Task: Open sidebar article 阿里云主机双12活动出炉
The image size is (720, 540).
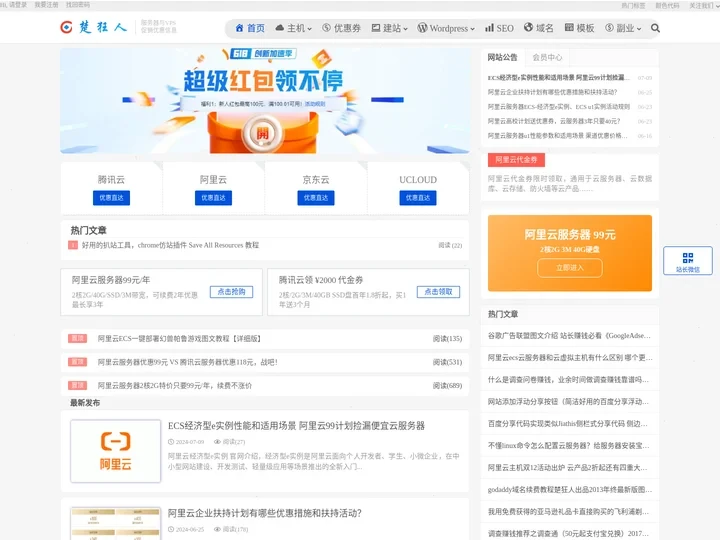Action: click(567, 468)
